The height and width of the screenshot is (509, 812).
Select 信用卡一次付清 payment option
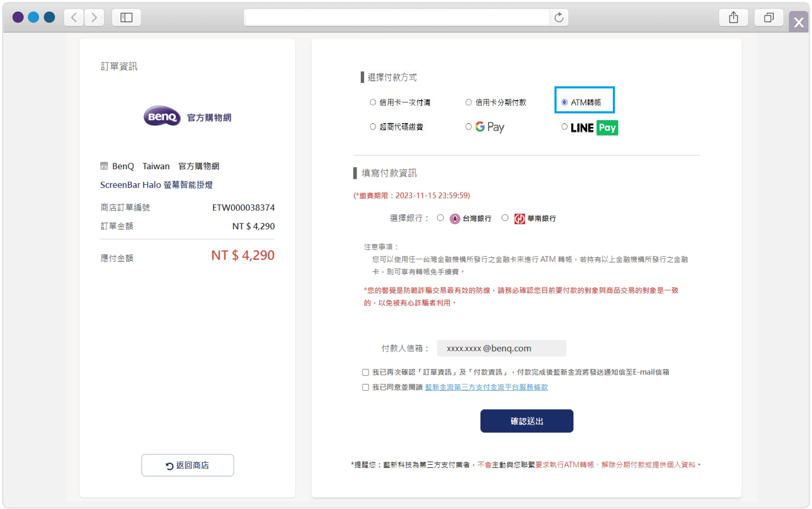coord(373,102)
